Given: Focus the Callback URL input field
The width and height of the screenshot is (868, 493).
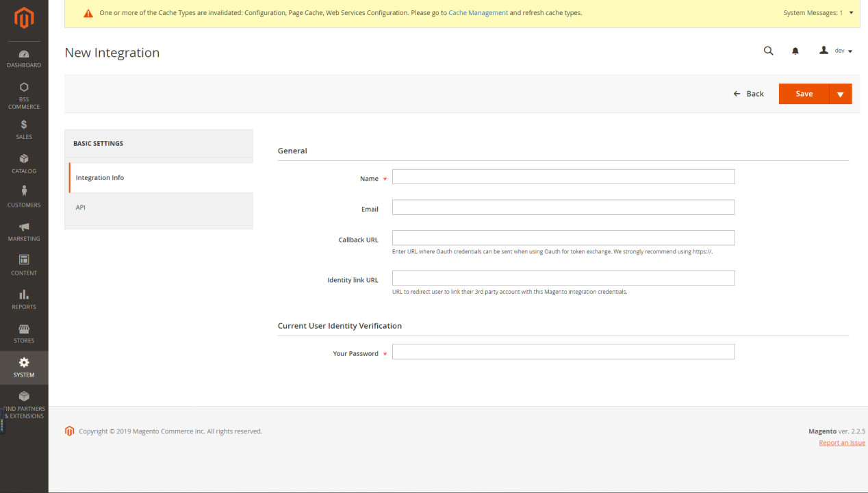Looking at the screenshot, I should 563,238.
